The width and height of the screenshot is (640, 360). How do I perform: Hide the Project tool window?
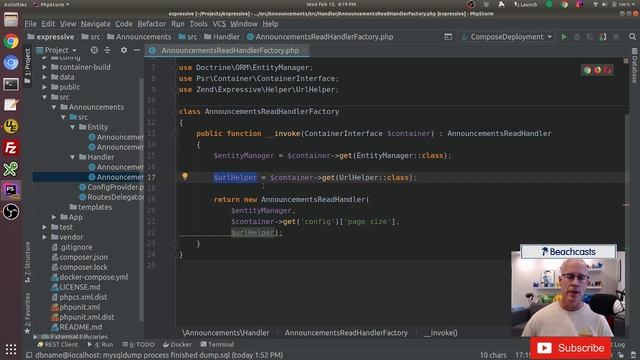(x=137, y=50)
